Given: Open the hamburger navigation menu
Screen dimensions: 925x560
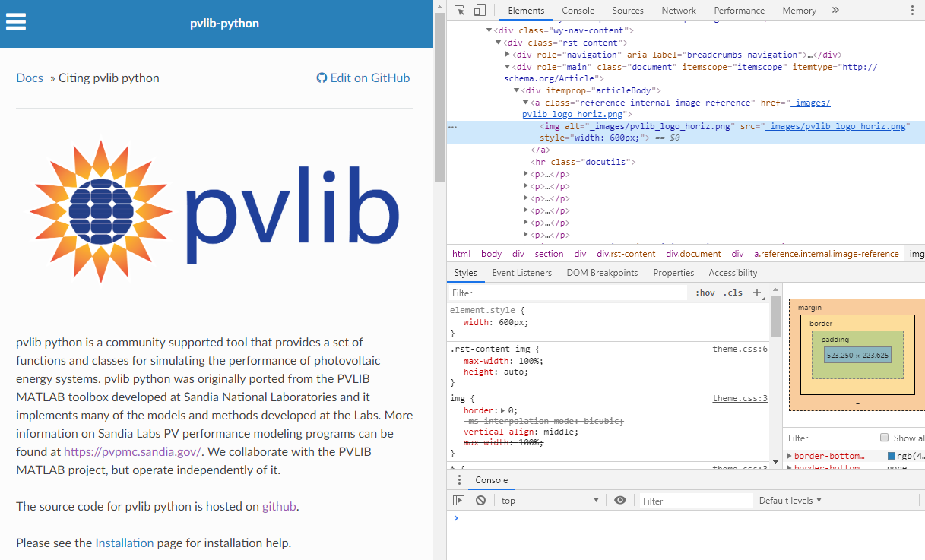Looking at the screenshot, I should coord(16,22).
